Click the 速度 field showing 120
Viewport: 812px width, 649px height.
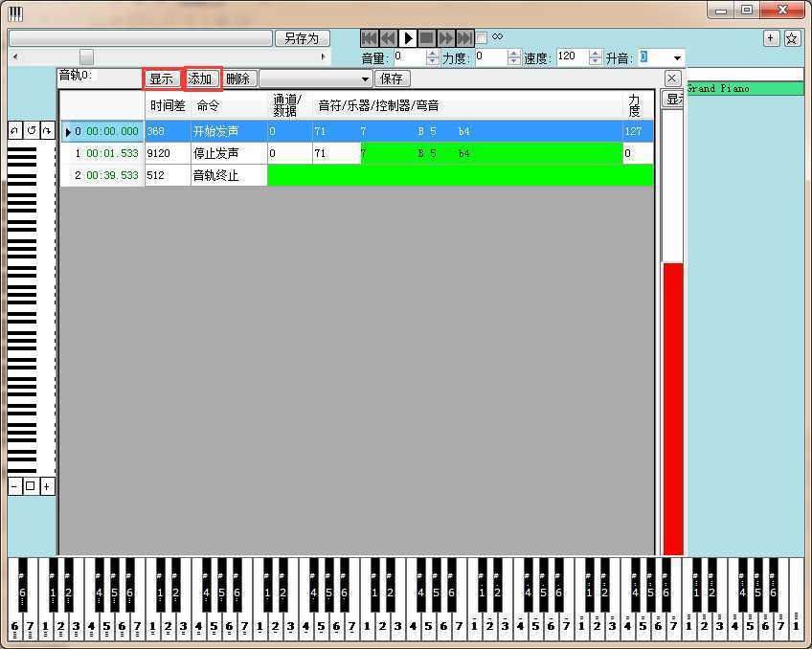(x=573, y=57)
